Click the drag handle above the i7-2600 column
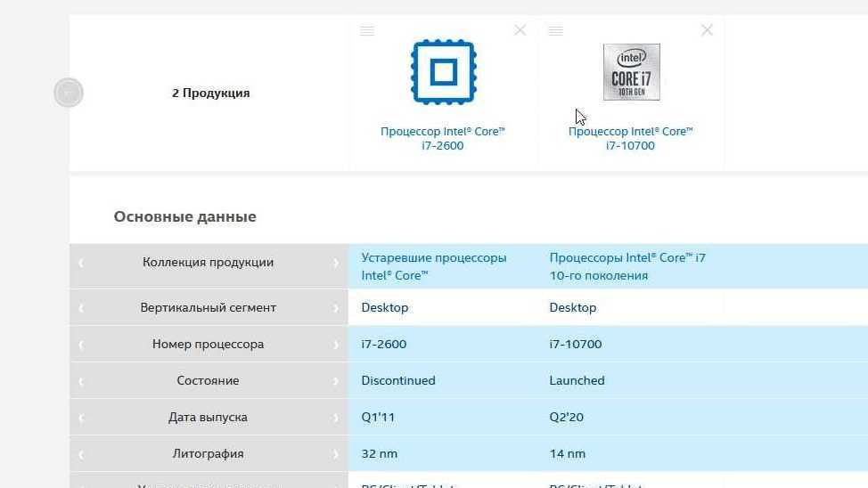The width and height of the screenshot is (868, 488). tap(367, 31)
